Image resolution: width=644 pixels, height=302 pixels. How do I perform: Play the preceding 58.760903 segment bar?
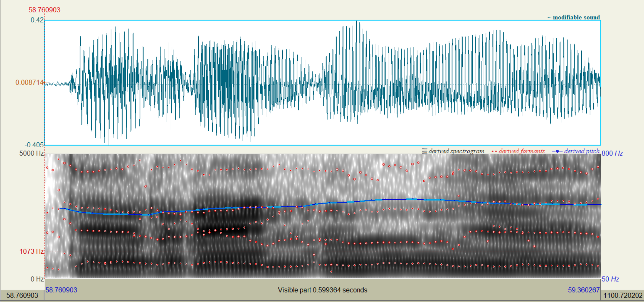[22, 295]
